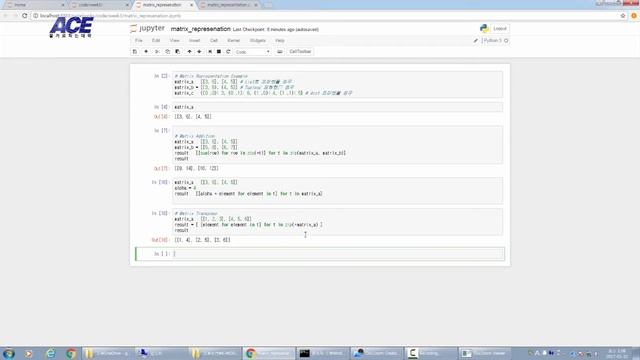
Task: Switch to the command prompt taskbar window
Action: click(322, 353)
